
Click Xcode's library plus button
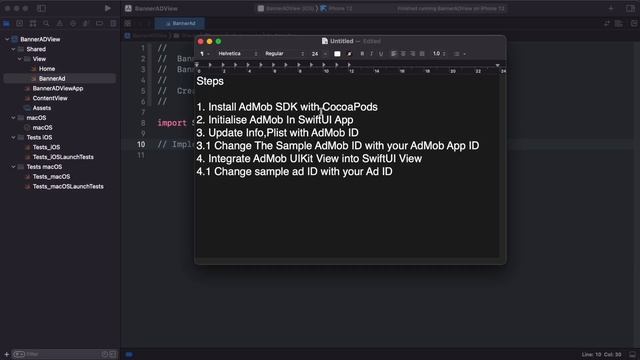[x=611, y=8]
